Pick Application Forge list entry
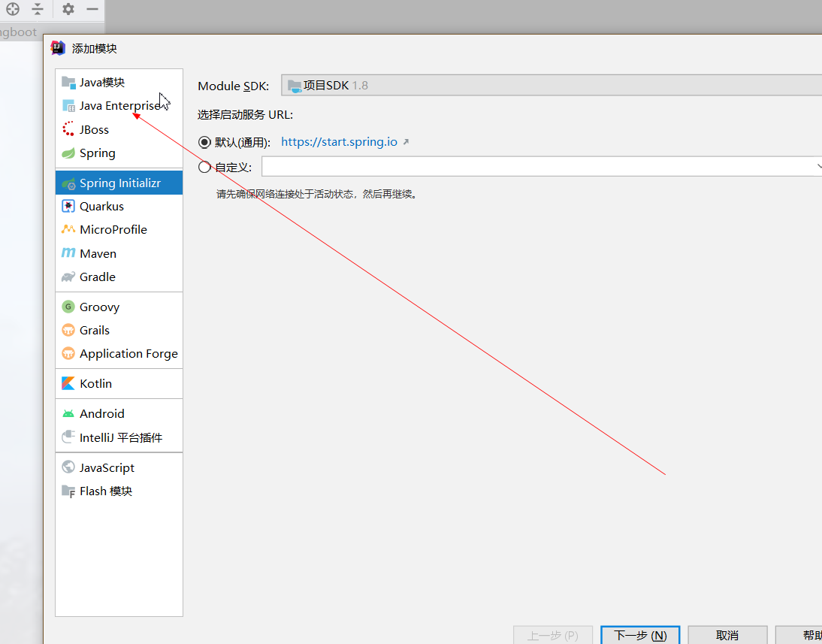The height and width of the screenshot is (644, 822). point(119,353)
